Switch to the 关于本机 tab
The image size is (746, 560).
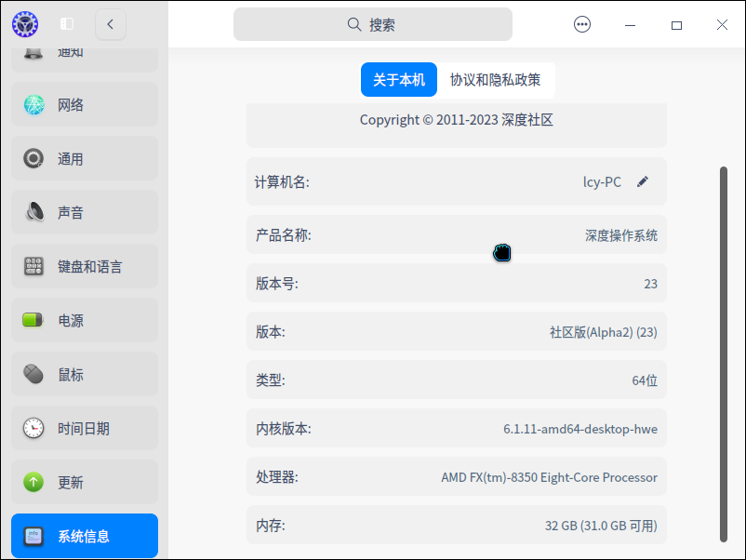(x=399, y=79)
